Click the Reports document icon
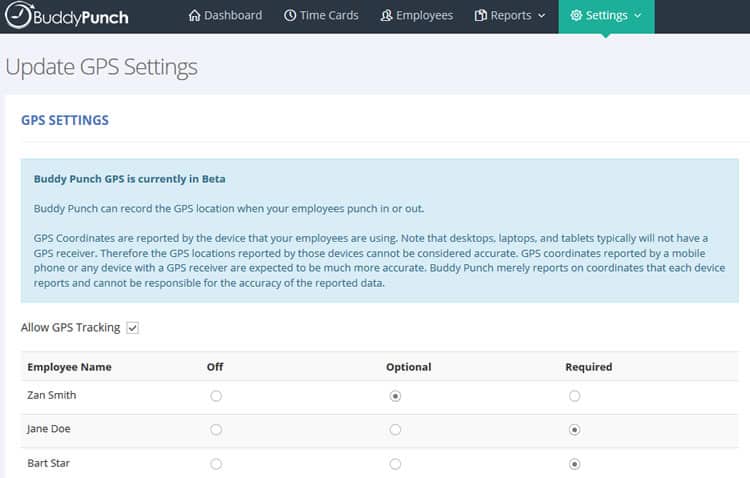This screenshot has width=750, height=478. (x=480, y=16)
